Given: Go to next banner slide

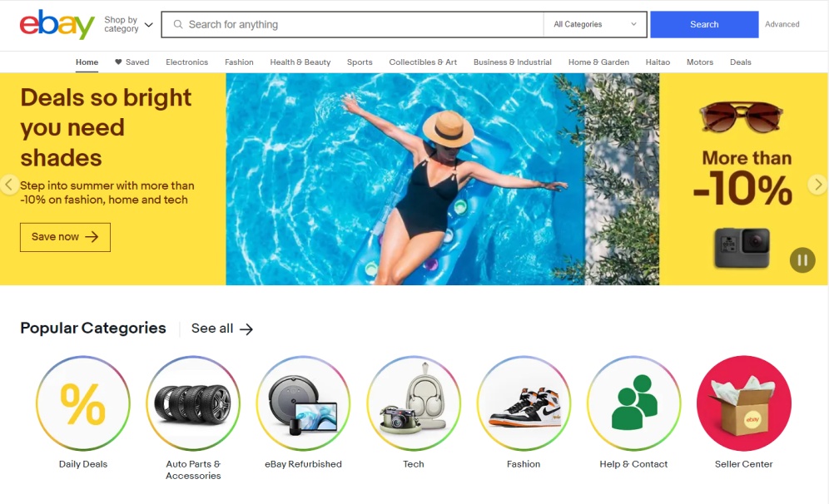Looking at the screenshot, I should [x=818, y=185].
